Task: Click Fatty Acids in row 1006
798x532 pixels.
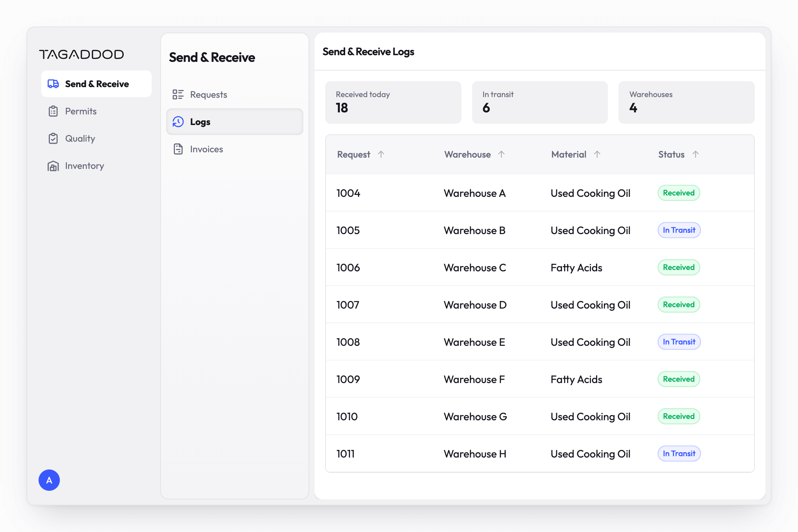Action: (x=577, y=268)
